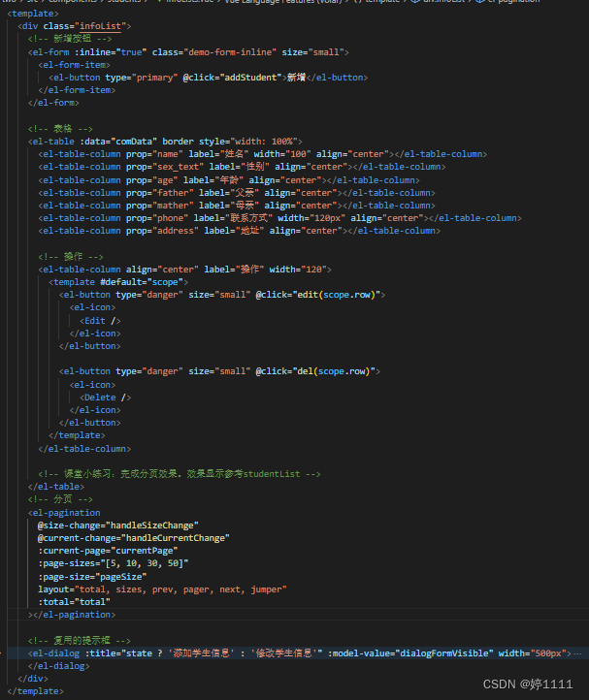589x700 pixels.
Task: Click the opening <el-pagination tag
Action: 64,513
